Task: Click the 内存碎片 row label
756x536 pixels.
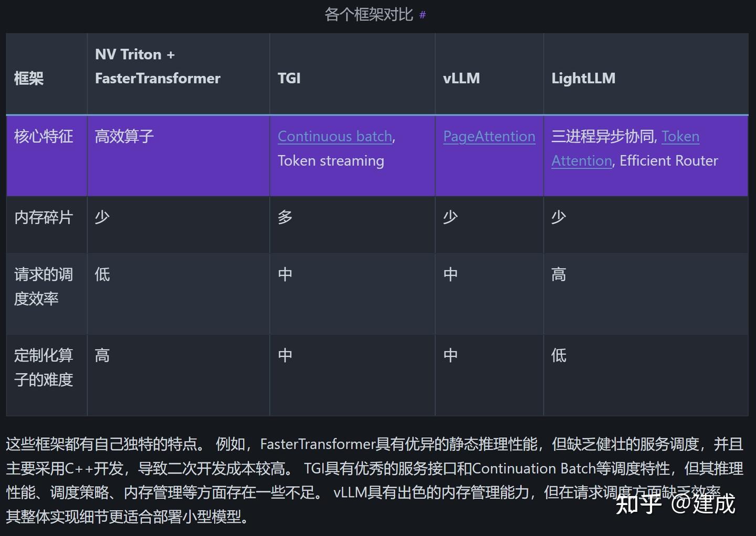Action: pos(43,217)
